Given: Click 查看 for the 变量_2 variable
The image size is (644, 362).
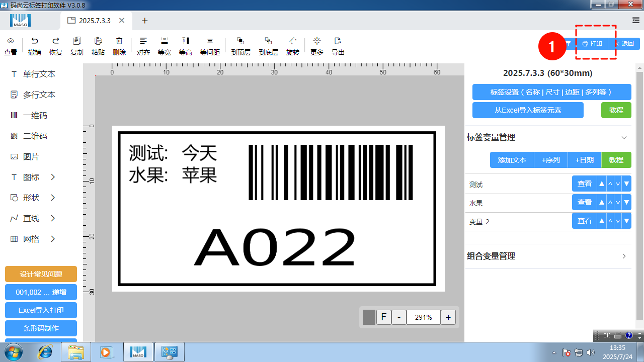Looking at the screenshot, I should 585,221.
